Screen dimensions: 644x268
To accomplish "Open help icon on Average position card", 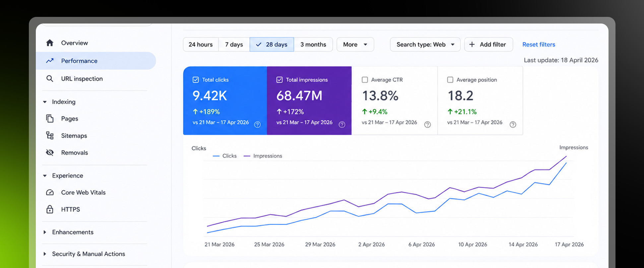I will pyautogui.click(x=513, y=125).
